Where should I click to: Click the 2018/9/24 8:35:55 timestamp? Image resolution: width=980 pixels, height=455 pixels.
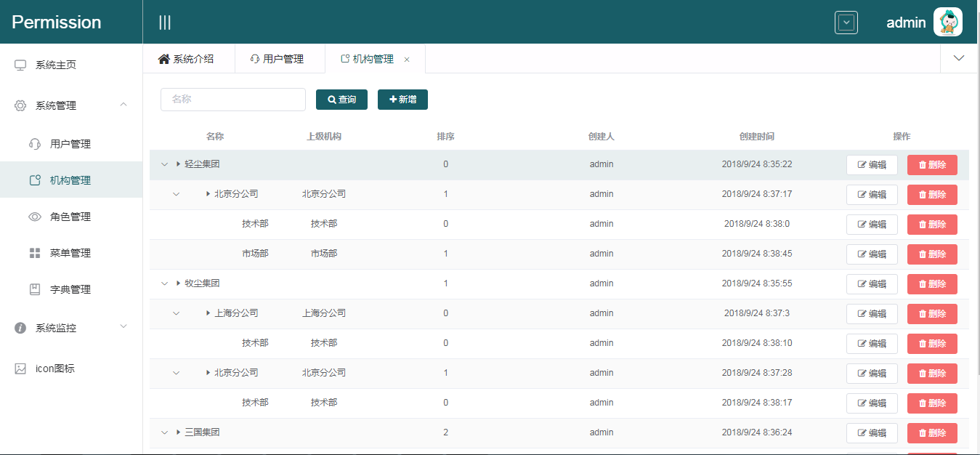[x=757, y=283]
